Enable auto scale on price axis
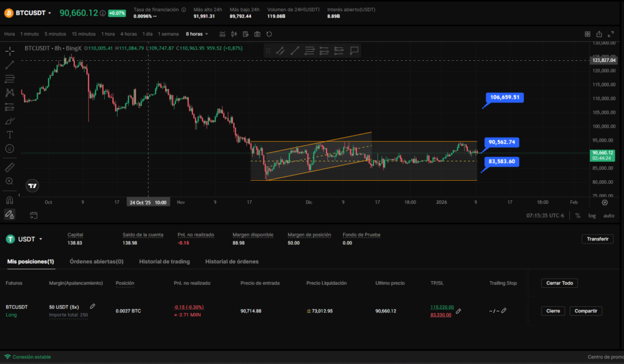The height and width of the screenshot is (364, 624). tap(608, 215)
